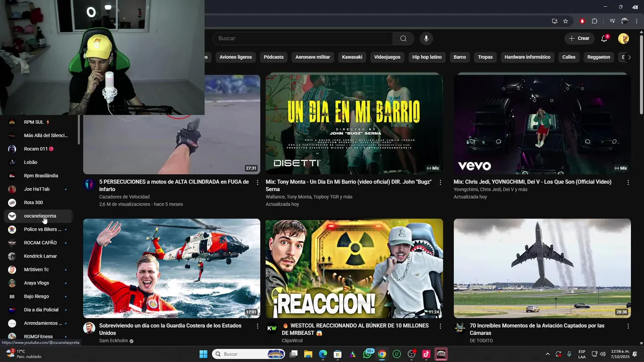This screenshot has height=362, width=644.
Task: Show hidden system tray icons
Action: pos(547,354)
